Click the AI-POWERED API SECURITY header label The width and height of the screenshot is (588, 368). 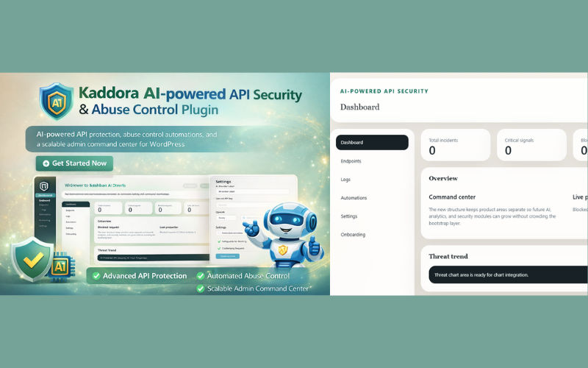click(384, 91)
